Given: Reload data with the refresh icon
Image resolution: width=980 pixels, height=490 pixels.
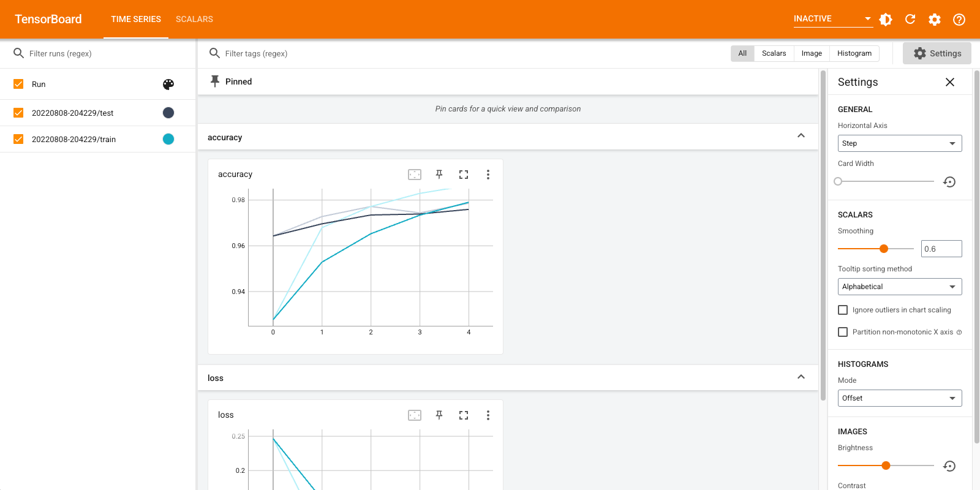Looking at the screenshot, I should click(x=910, y=20).
